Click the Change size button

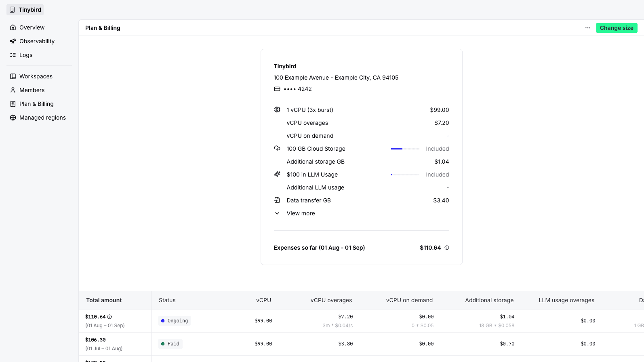pyautogui.click(x=617, y=28)
